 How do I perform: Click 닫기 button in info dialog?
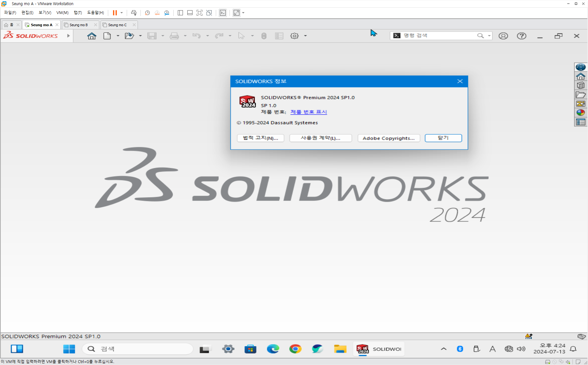click(x=443, y=138)
